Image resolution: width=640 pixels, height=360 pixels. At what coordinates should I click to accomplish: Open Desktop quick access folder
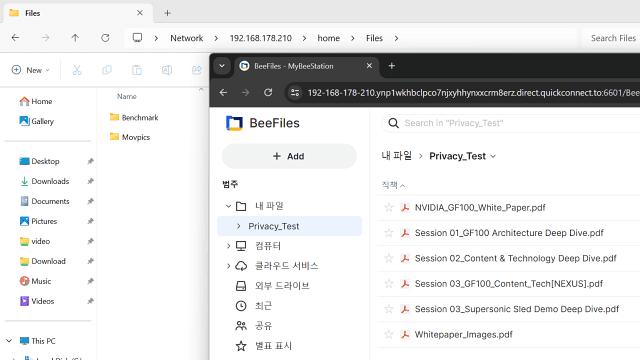click(x=40, y=161)
